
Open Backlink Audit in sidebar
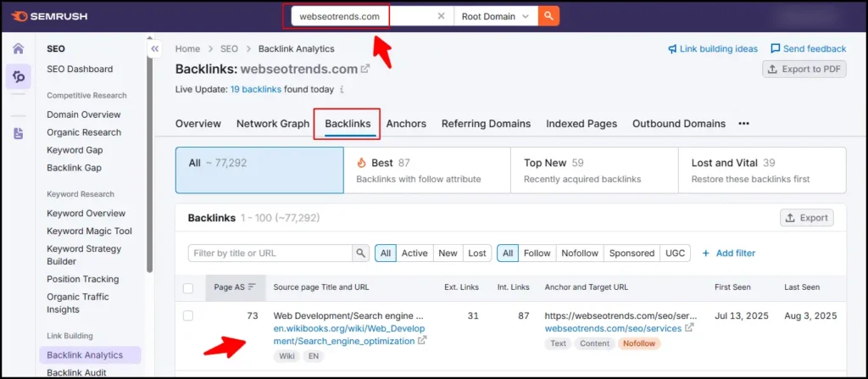click(x=76, y=373)
